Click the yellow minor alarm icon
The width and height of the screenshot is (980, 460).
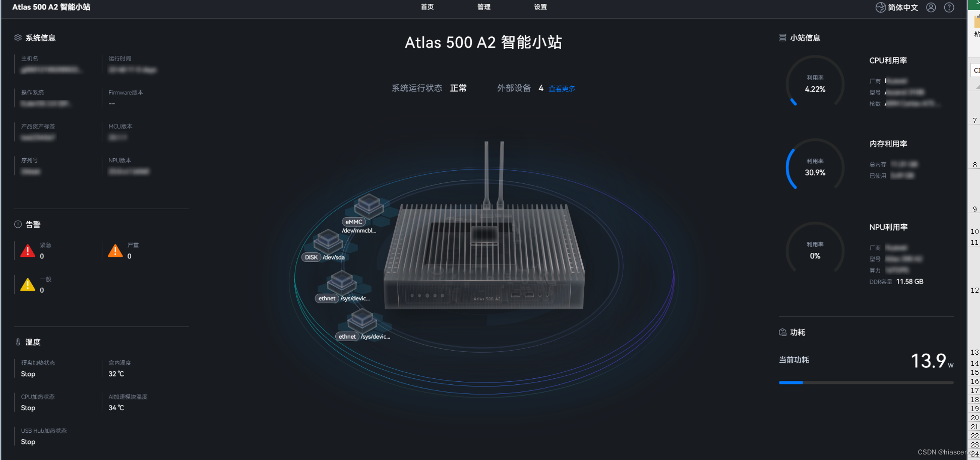tap(28, 285)
